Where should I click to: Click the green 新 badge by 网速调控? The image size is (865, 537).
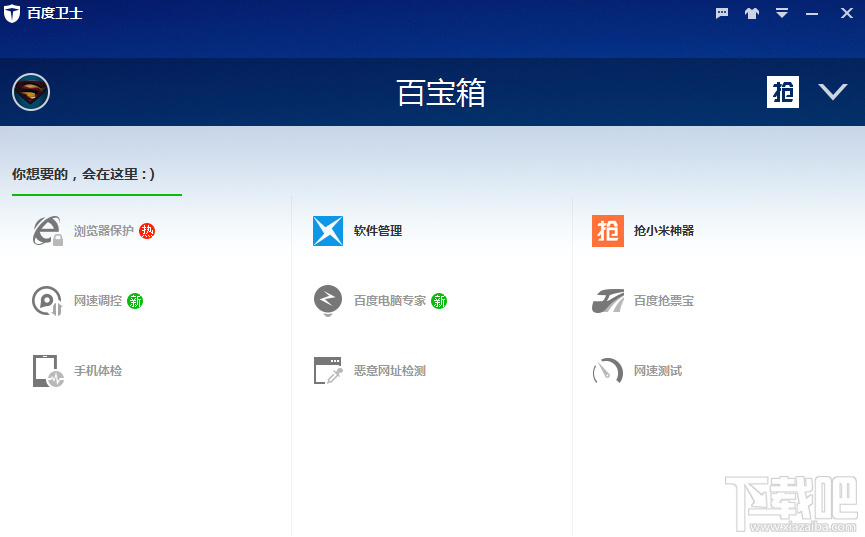pos(135,301)
